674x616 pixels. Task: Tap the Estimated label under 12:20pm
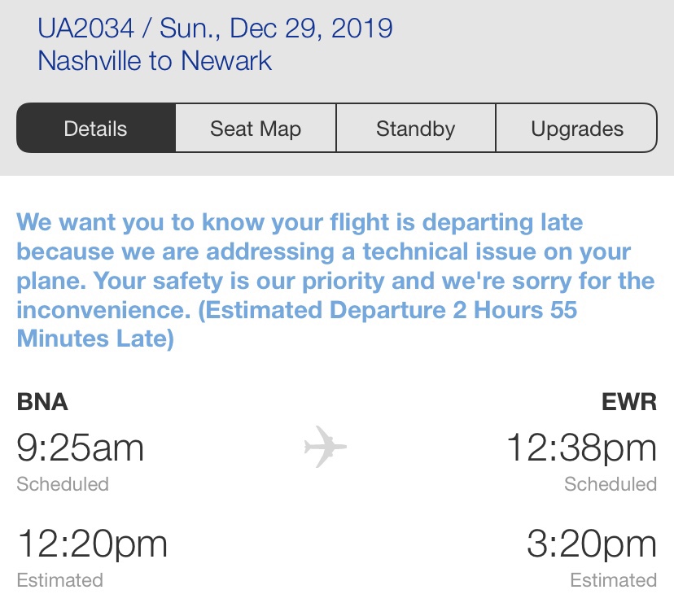coord(59,580)
